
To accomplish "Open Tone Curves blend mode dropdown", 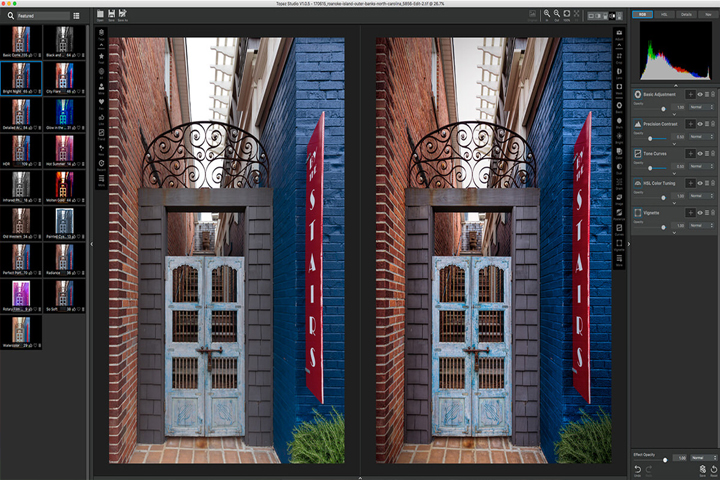I will pos(702,166).
